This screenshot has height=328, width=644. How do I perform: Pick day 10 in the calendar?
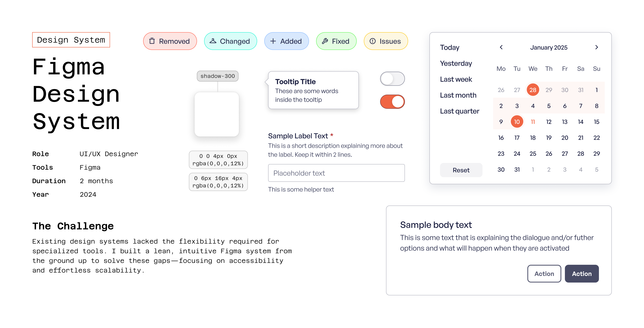[x=517, y=122]
